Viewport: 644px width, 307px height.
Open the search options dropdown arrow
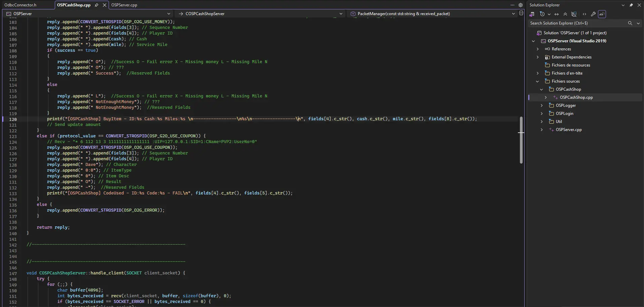[638, 23]
